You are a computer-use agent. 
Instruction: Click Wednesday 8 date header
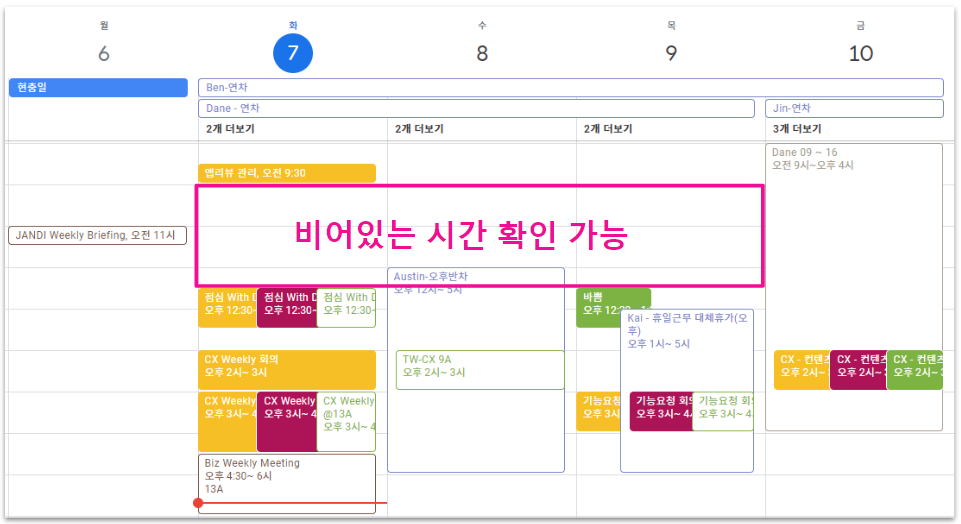[481, 53]
